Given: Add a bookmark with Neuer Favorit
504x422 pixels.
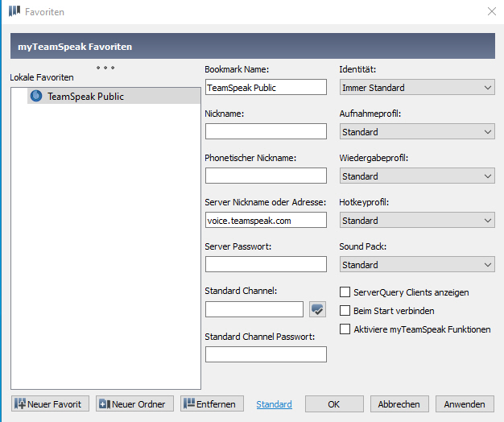Looking at the screenshot, I should 51,403.
